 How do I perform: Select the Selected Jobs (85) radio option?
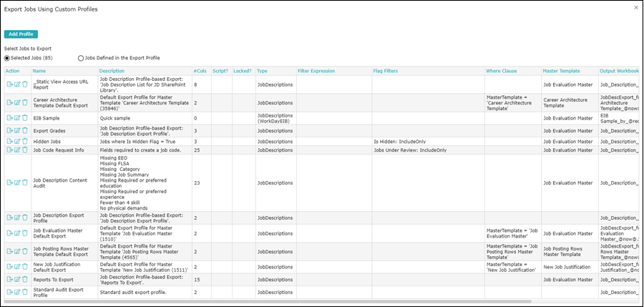tap(8, 58)
